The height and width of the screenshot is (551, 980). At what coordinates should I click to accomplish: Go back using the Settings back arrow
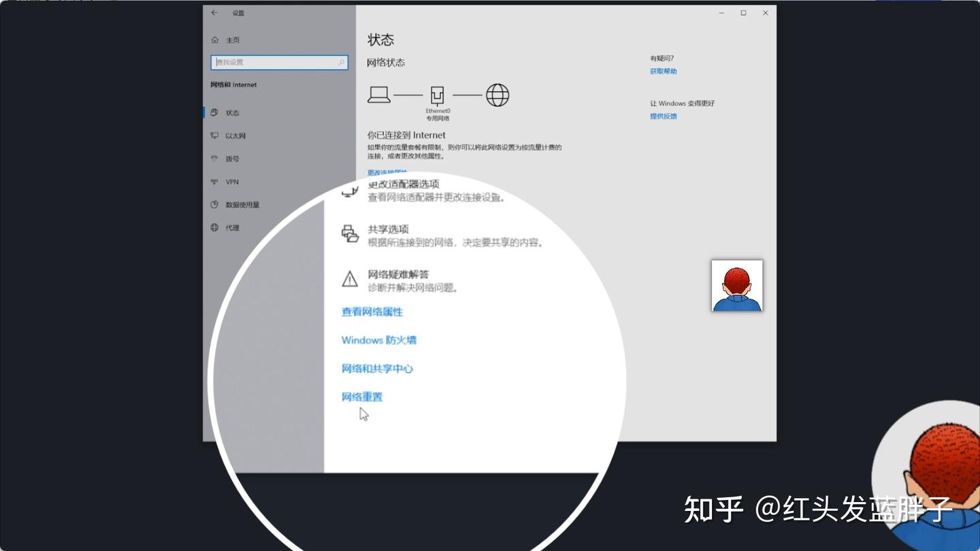coord(214,13)
